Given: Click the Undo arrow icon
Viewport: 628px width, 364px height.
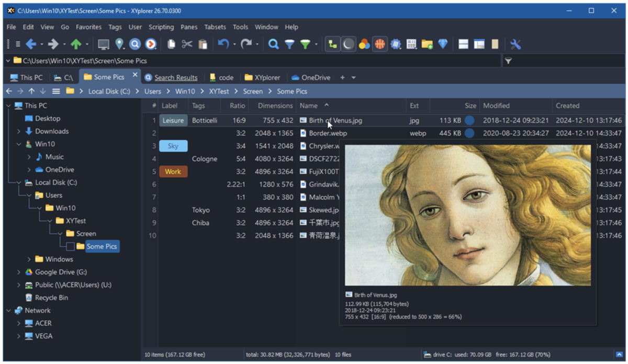Looking at the screenshot, I should pyautogui.click(x=223, y=44).
